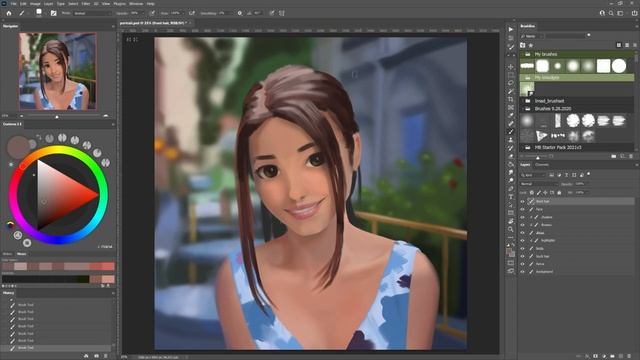Click the Home icon in options bar
This screenshot has height=360, width=640.
(9, 13)
